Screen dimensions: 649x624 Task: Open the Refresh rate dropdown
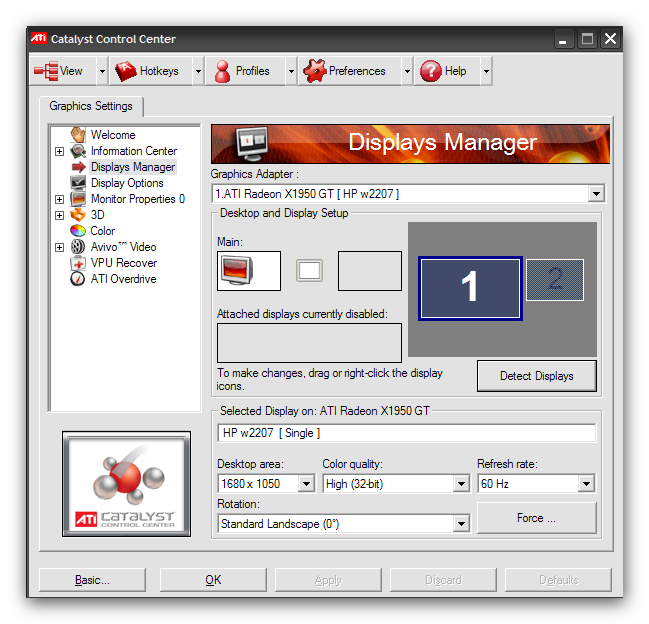(586, 484)
